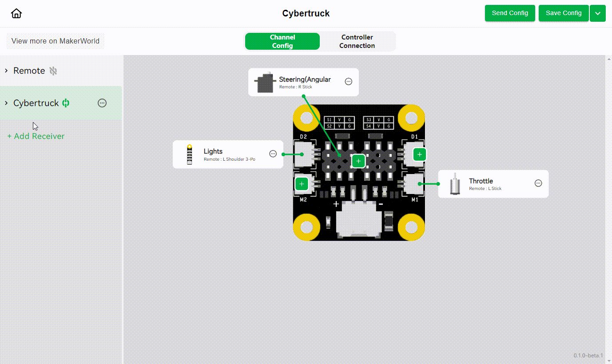Viewport: 612px width, 364px height.
Task: Click Send Config button
Action: click(510, 13)
